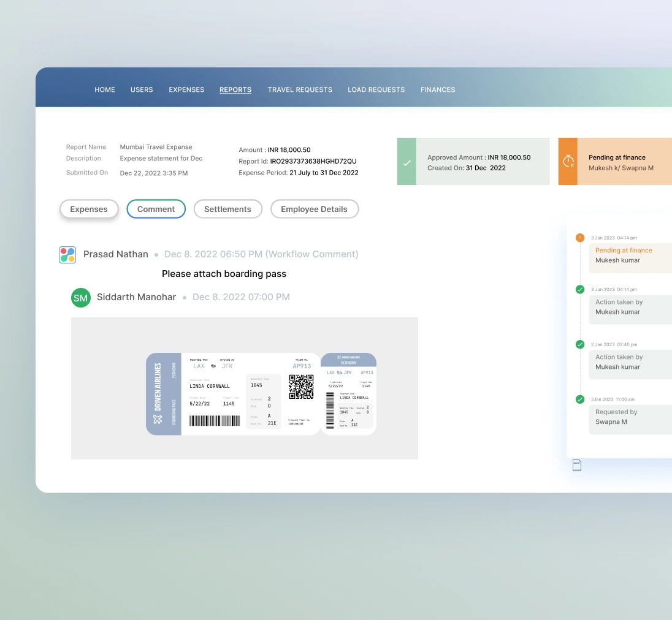Switch to the Employee Details tab
The height and width of the screenshot is (620, 672).
tap(315, 209)
